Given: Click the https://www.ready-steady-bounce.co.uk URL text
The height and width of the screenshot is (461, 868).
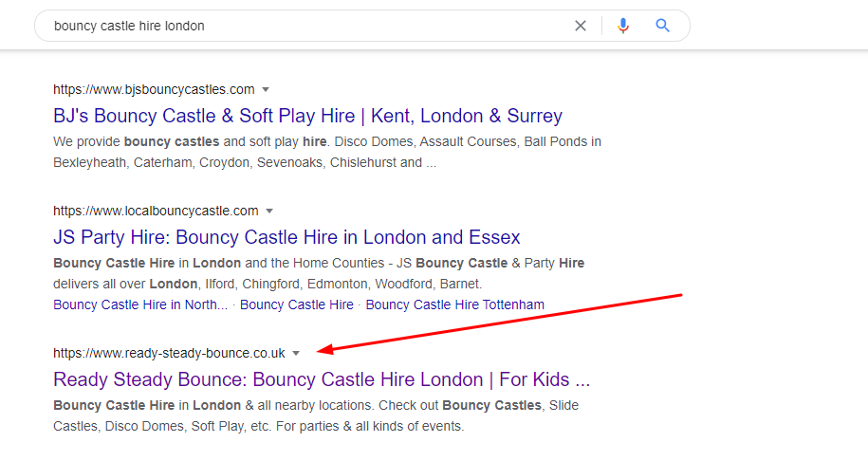Looking at the screenshot, I should [x=169, y=353].
